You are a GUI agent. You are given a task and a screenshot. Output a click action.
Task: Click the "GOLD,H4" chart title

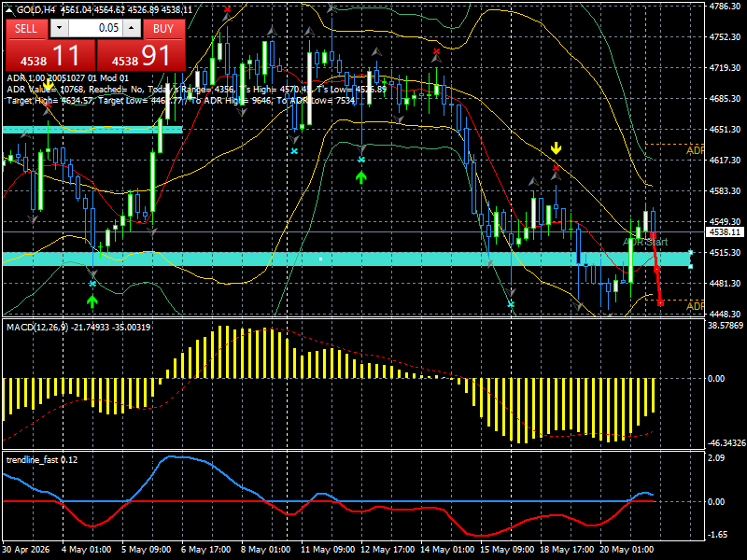tap(35, 10)
